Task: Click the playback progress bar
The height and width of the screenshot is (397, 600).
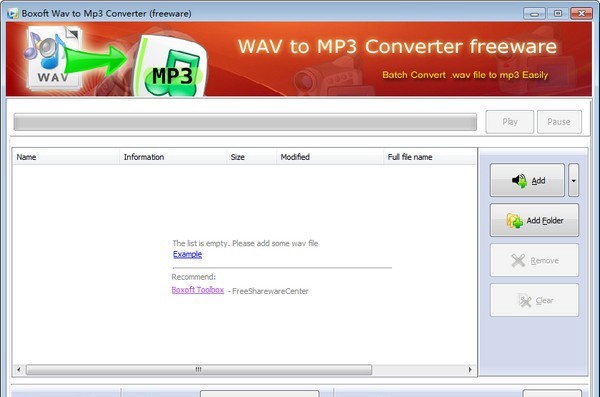Action: pyautogui.click(x=245, y=122)
